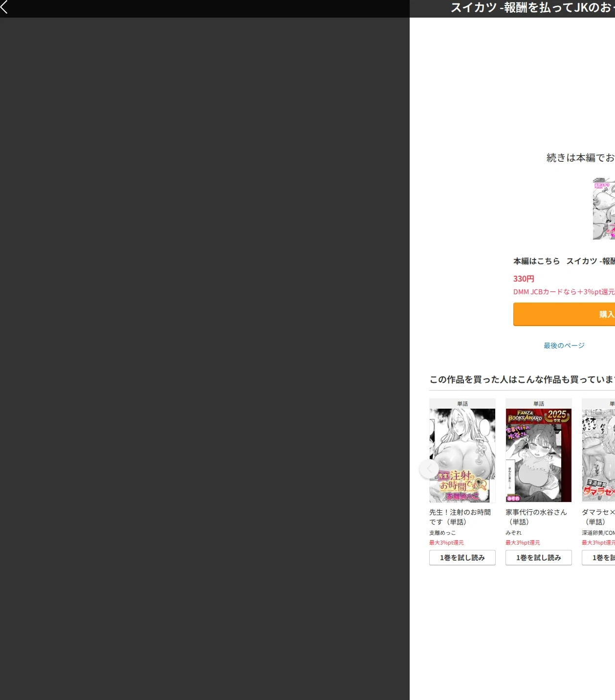Open the 最後のページ link
The image size is (615, 700).
pyautogui.click(x=564, y=346)
